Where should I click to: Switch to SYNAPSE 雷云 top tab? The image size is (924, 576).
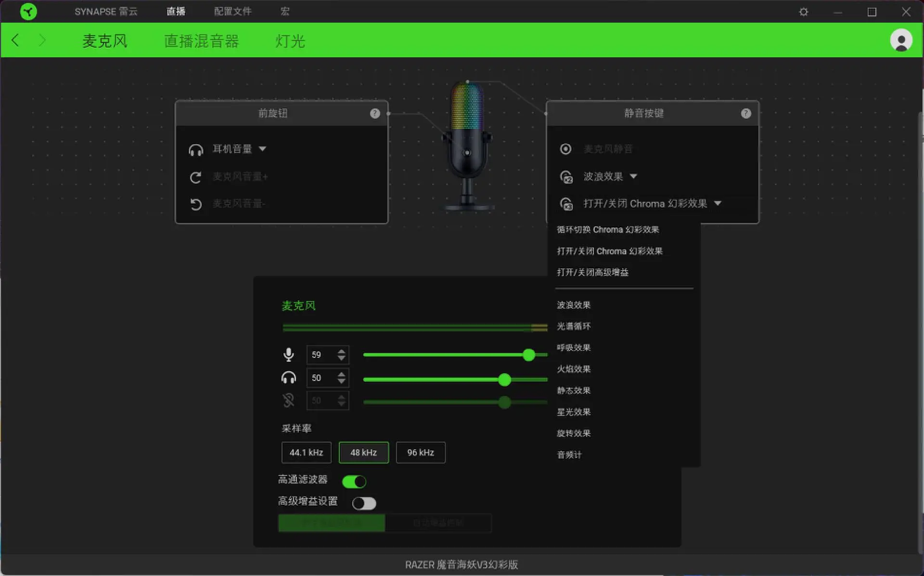(x=106, y=11)
